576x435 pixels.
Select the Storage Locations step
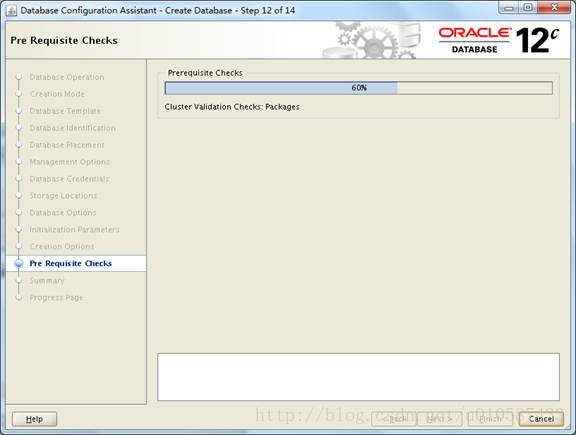[x=63, y=195]
